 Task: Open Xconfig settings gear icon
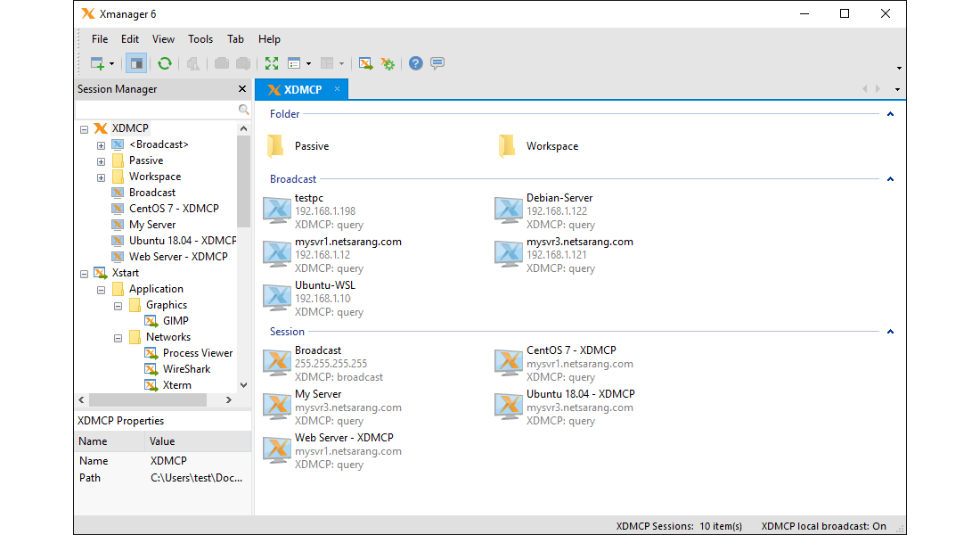pos(388,63)
